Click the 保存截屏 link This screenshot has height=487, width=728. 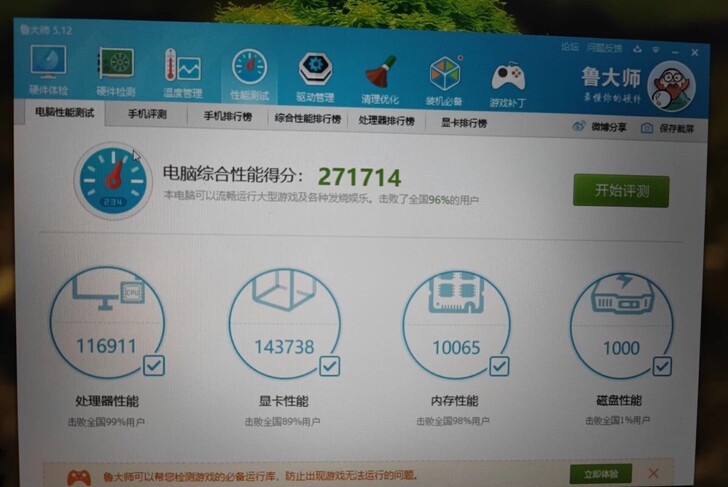676,129
